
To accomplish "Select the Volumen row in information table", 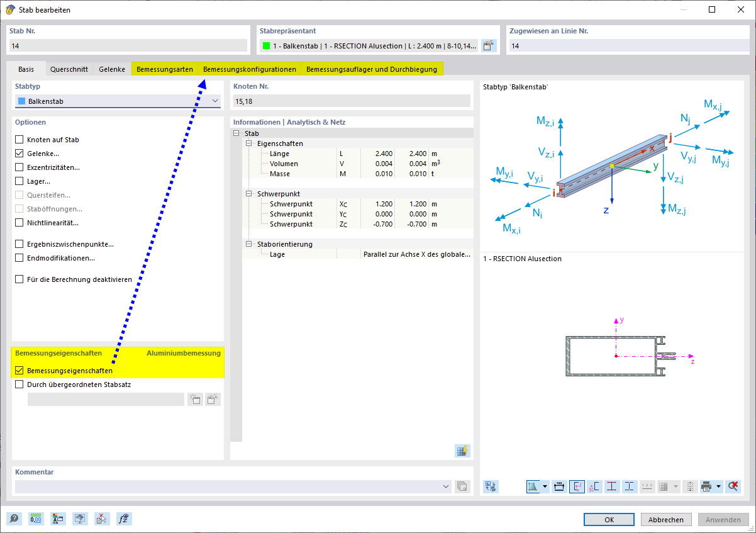I will coord(357,164).
